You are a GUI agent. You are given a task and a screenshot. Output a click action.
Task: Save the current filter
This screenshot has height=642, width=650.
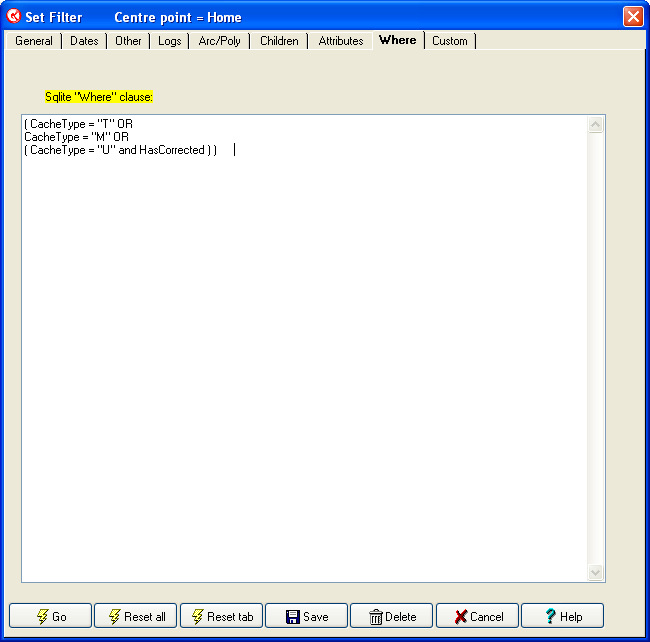coord(306,616)
